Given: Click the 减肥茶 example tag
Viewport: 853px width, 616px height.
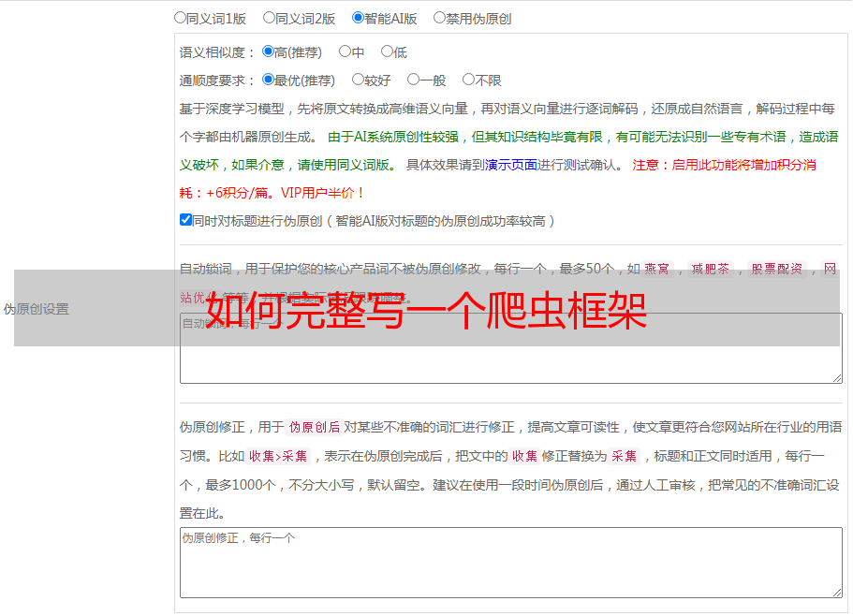Looking at the screenshot, I should tap(710, 269).
